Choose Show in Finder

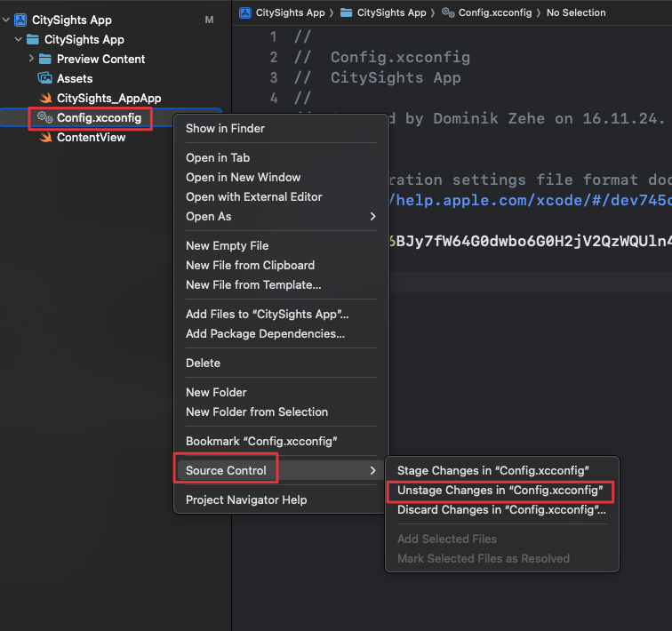pos(281,129)
